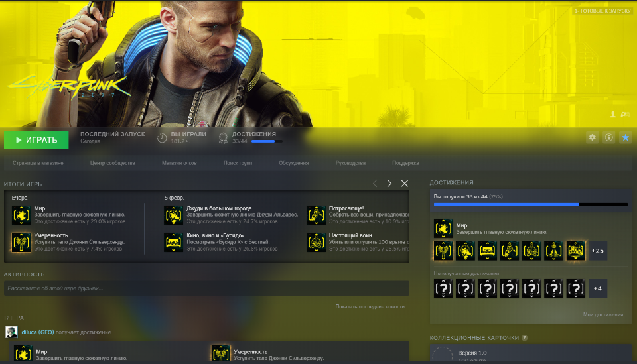The image size is (637, 364).
Task: Click the first locked question-mark achievement
Action: [x=443, y=288]
